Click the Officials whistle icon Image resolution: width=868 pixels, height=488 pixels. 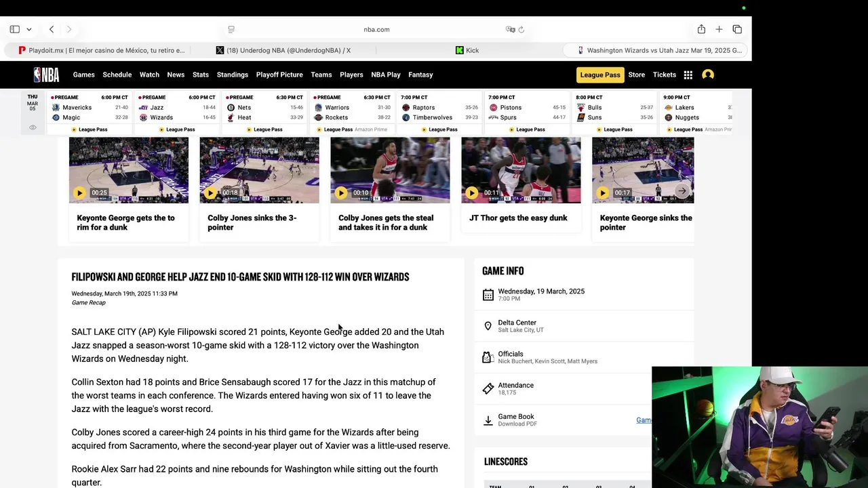[488, 357]
